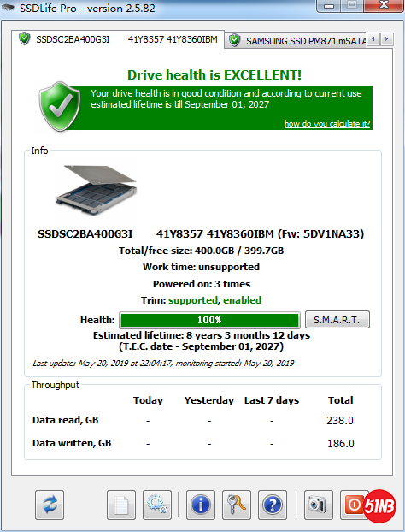Minimize the SSDLife Pro window
405x532 pixels.
coord(329,5)
